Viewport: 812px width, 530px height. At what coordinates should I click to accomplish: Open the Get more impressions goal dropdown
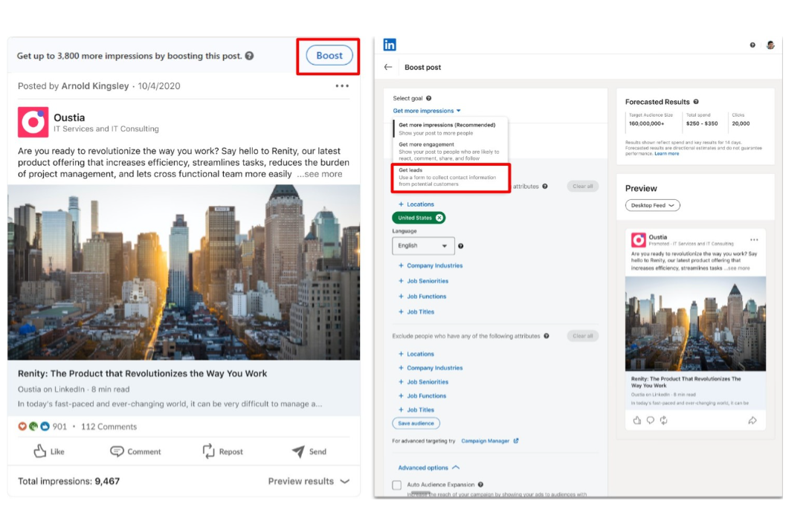pos(427,111)
